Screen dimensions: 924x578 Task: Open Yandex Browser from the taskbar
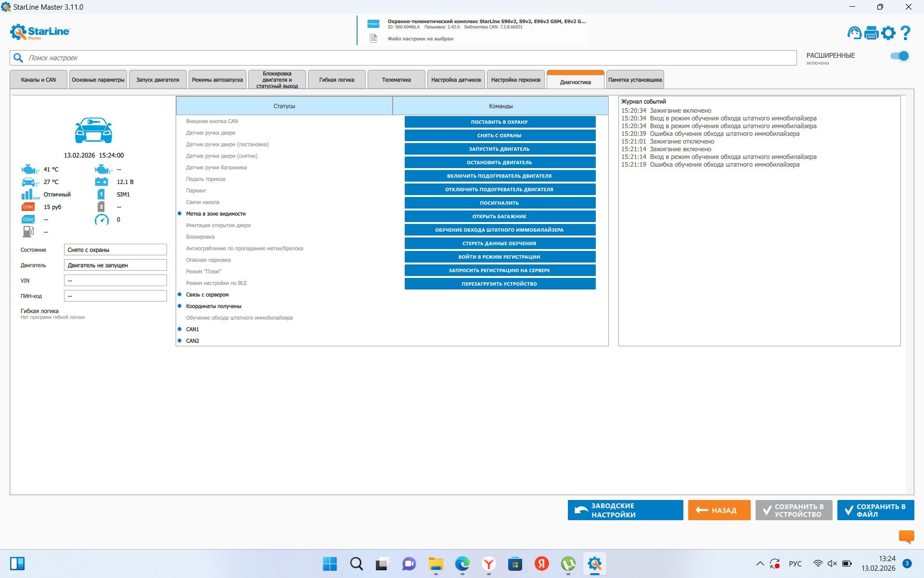[x=489, y=564]
